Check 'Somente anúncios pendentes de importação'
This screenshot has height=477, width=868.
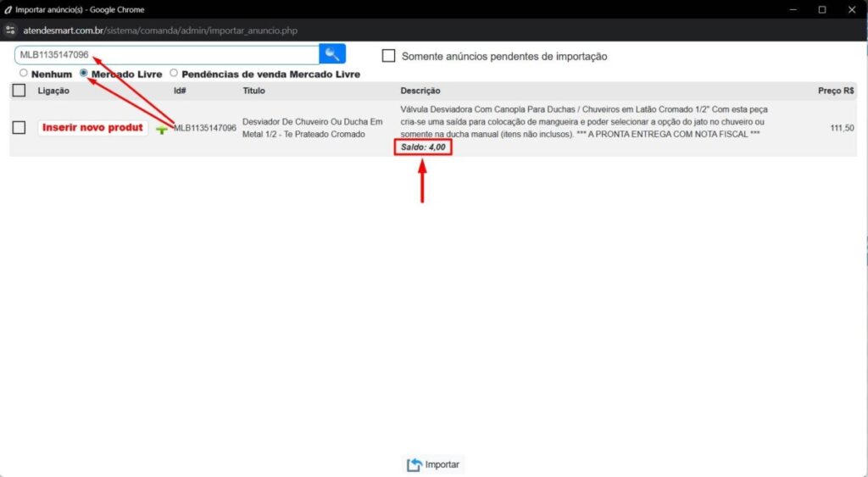click(x=388, y=56)
